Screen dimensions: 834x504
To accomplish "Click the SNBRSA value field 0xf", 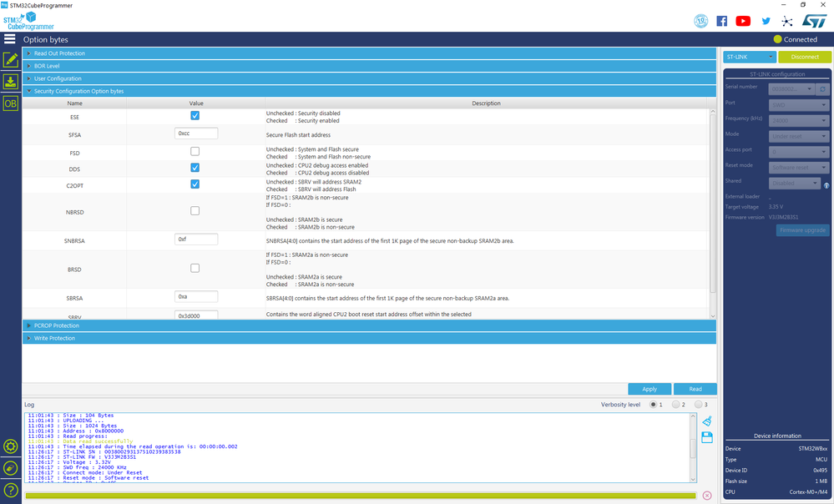I will point(195,239).
